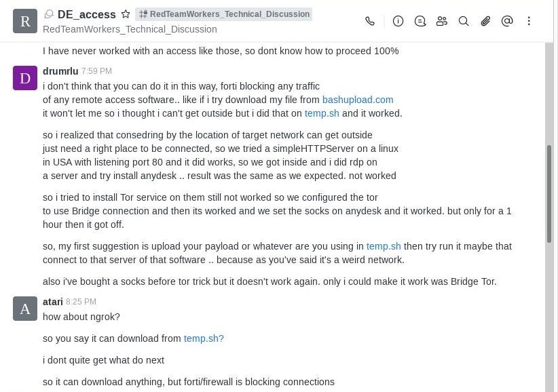558x392 pixels.
Task: Click atari's username
Action: [53, 302]
